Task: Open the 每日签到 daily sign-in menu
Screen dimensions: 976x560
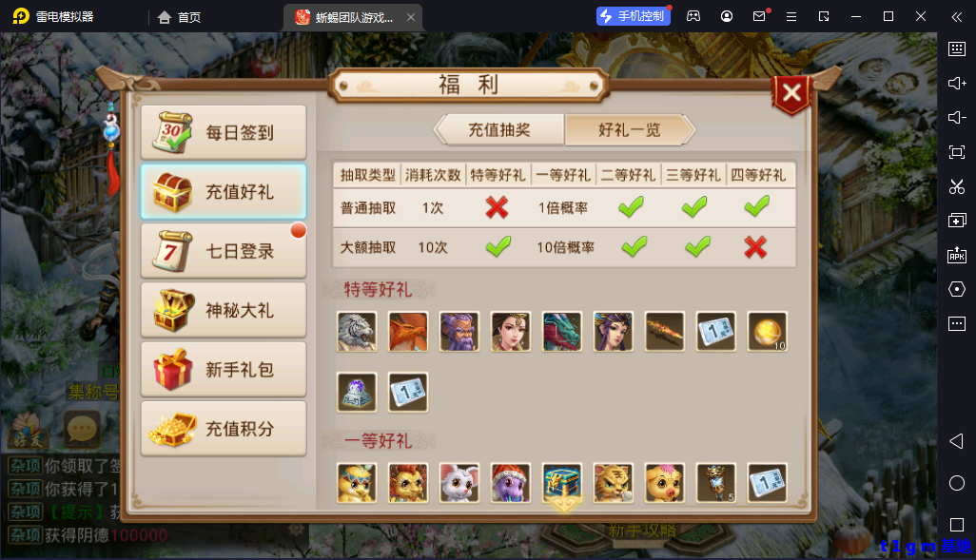Action: (224, 132)
